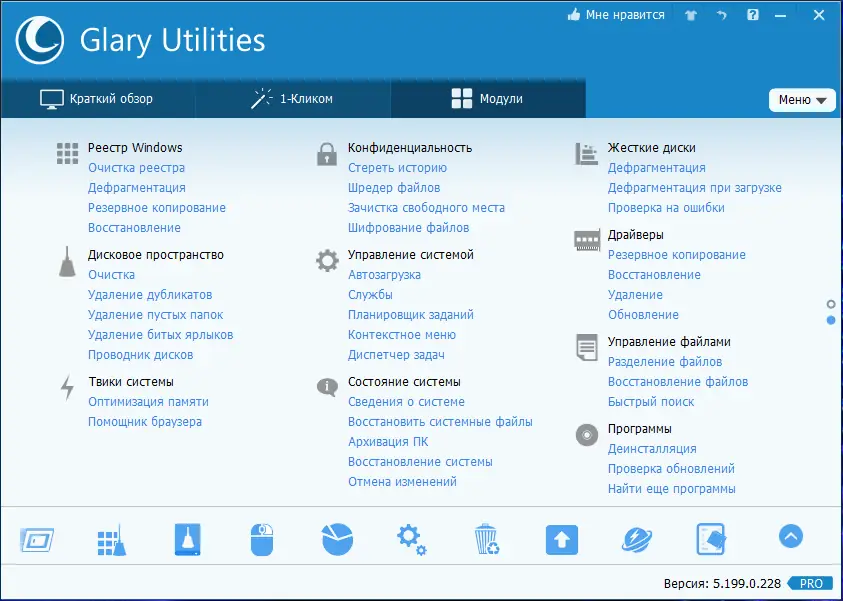Viewport: 843px width, 601px height.
Task: Click the disc icon beside 'Программы'
Action: point(587,434)
